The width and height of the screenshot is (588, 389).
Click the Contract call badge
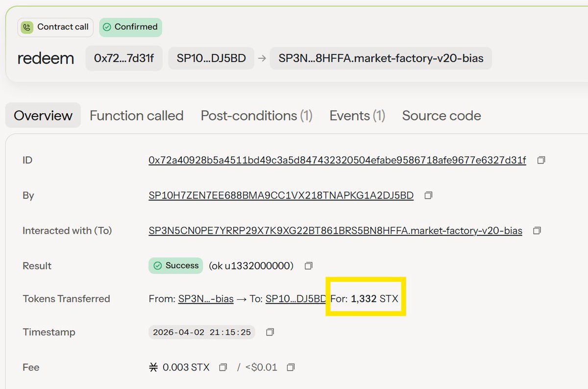[55, 27]
